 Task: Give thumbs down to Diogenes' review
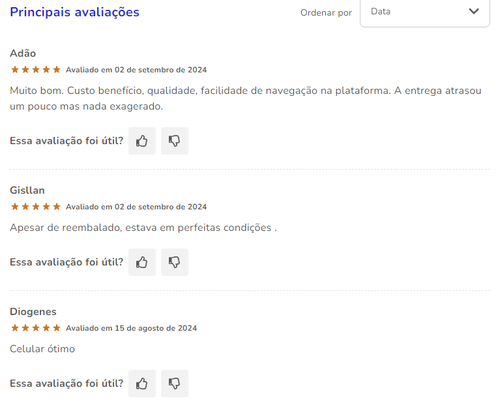point(175,383)
